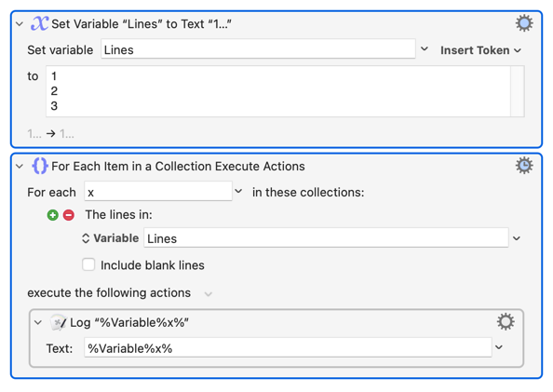Open gear menu of For Each action

tap(524, 166)
